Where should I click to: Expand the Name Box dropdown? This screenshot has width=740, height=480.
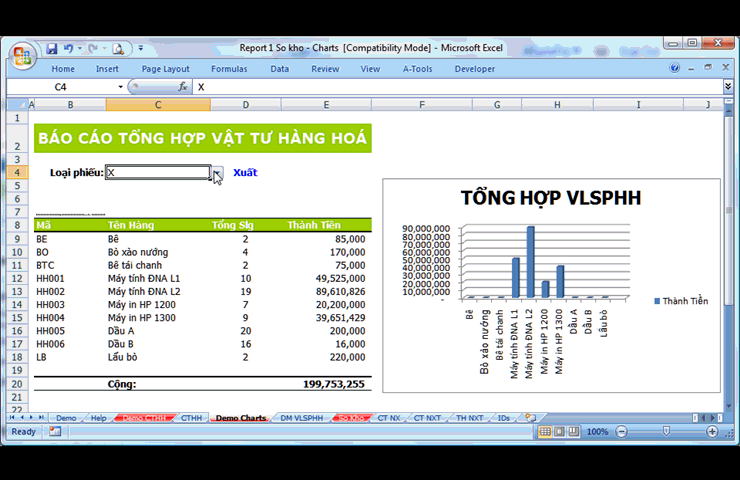point(120,87)
